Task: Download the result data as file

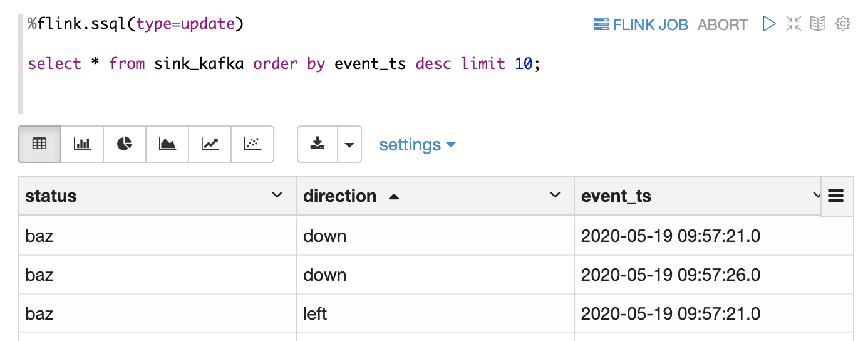Action: point(318,144)
